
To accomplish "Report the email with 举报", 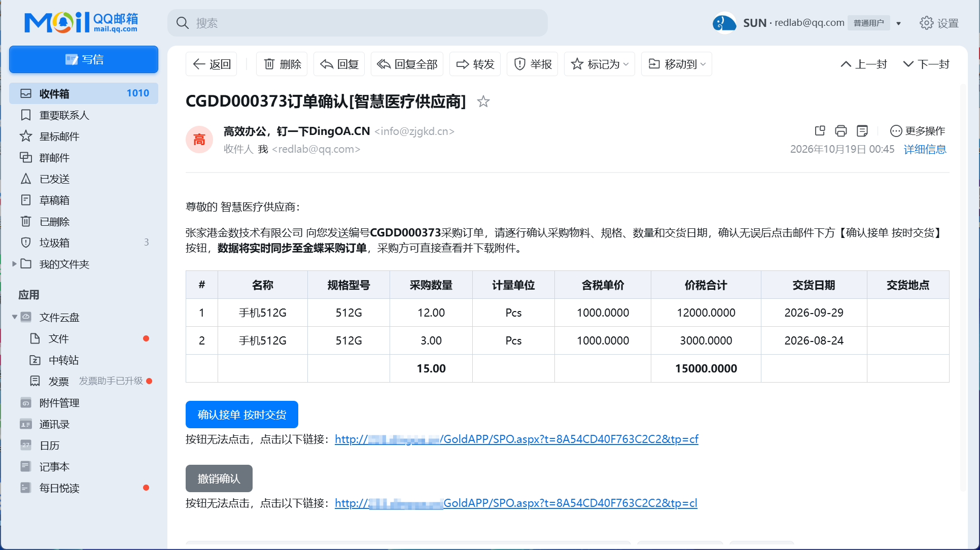I will [x=533, y=64].
